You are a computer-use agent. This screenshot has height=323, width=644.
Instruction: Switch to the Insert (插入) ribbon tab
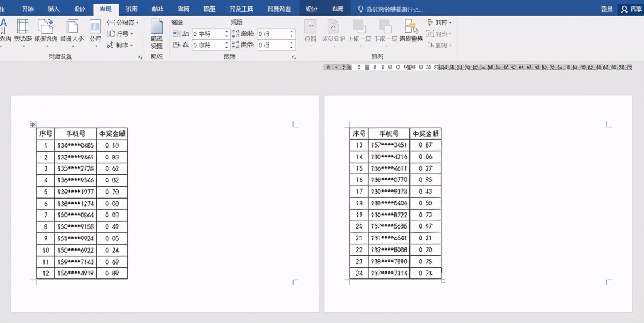tap(54, 9)
